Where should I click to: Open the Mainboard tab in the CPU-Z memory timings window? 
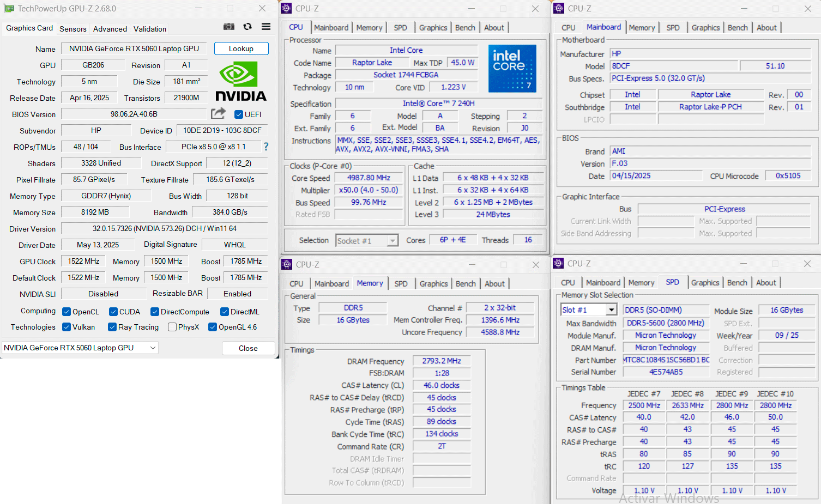tap(331, 284)
